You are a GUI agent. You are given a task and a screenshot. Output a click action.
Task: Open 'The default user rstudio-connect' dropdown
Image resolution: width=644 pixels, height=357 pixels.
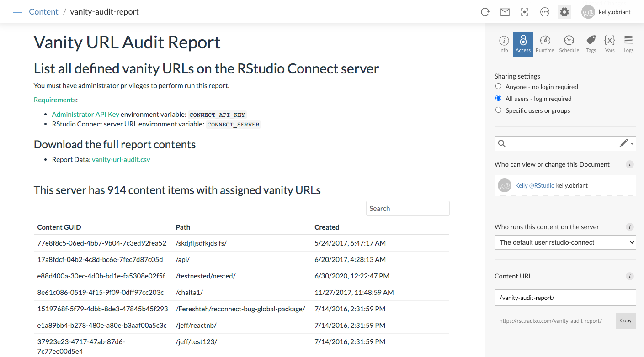point(565,242)
